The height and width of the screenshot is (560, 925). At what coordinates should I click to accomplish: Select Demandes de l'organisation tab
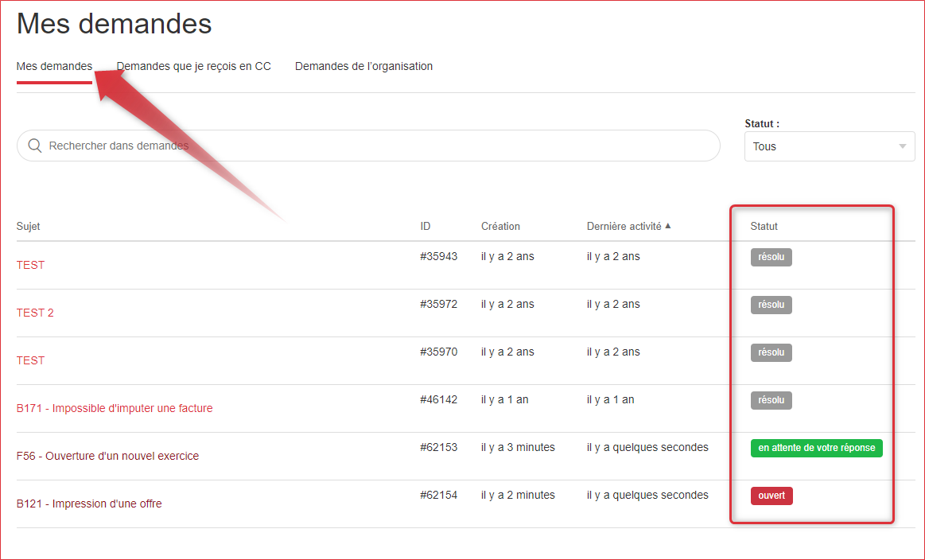click(x=363, y=66)
